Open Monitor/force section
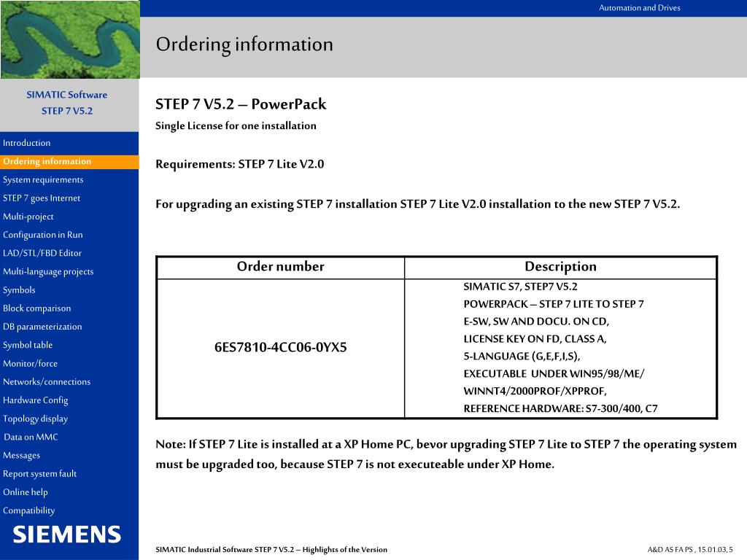 click(30, 363)
